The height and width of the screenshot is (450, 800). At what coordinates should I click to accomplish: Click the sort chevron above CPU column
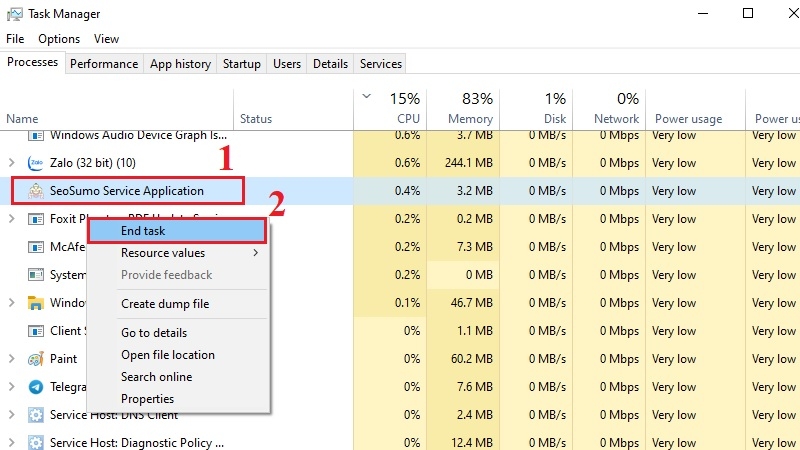pyautogui.click(x=366, y=96)
